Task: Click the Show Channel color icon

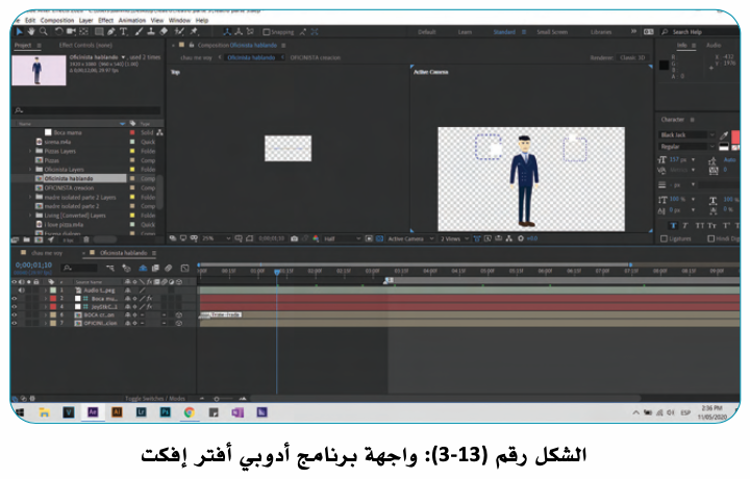Action: point(316,238)
